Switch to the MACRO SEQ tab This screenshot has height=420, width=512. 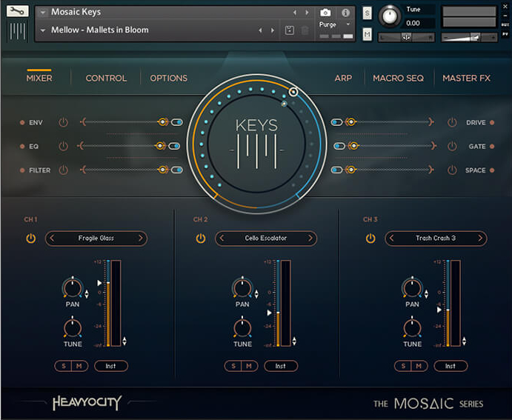pos(399,79)
